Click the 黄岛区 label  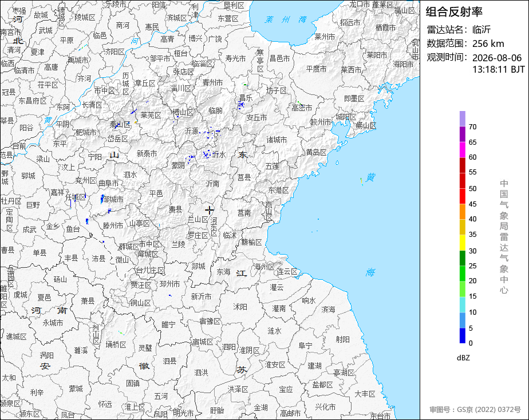tap(316, 152)
